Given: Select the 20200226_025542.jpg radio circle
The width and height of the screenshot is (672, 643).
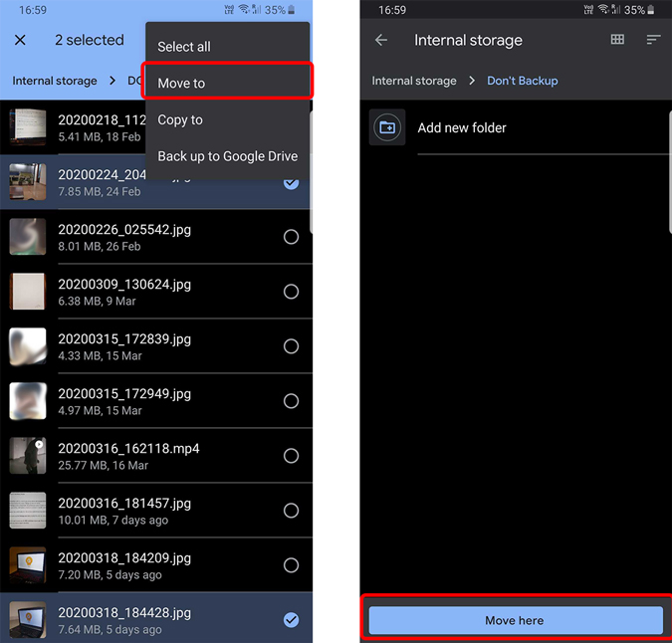Looking at the screenshot, I should coord(291,237).
